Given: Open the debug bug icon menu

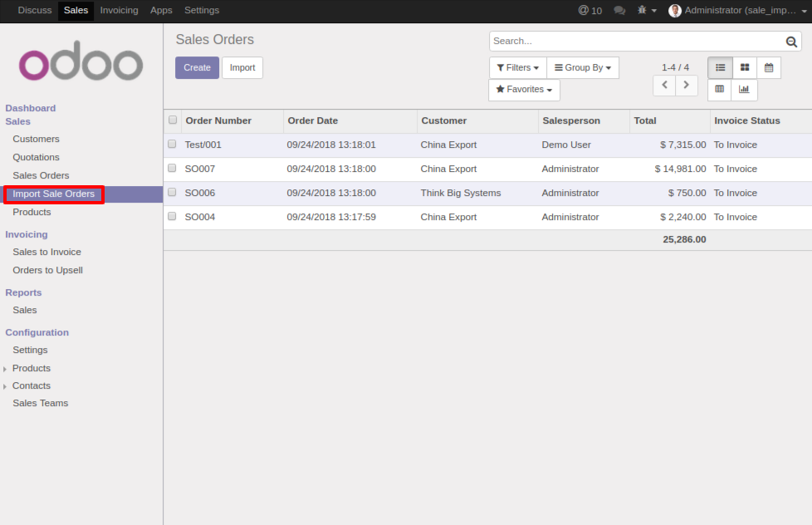Looking at the screenshot, I should pos(647,11).
